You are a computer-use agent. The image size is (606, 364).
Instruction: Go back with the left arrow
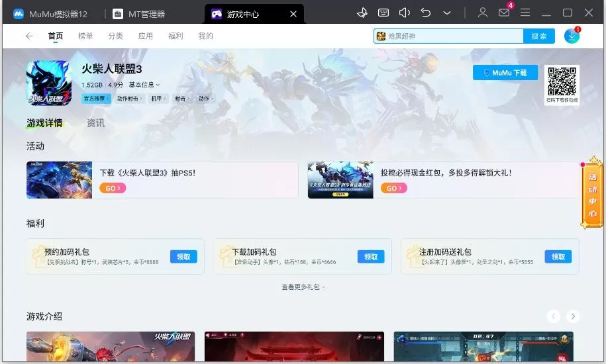(29, 36)
